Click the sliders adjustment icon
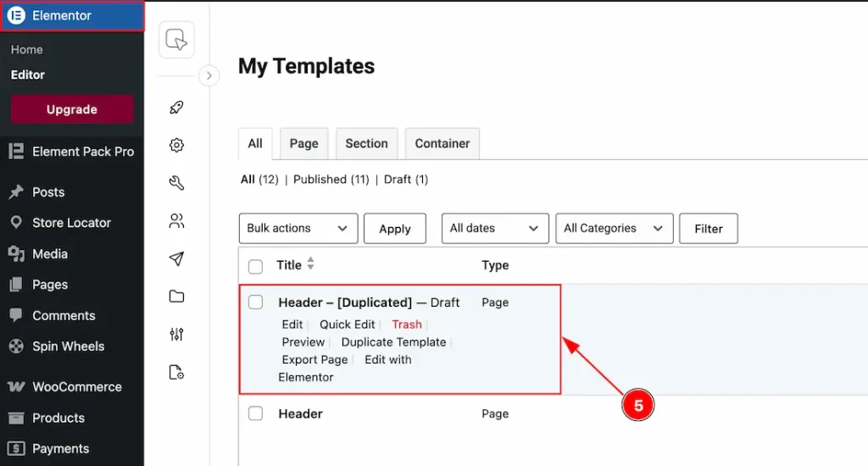The width and height of the screenshot is (868, 466). tap(176, 334)
